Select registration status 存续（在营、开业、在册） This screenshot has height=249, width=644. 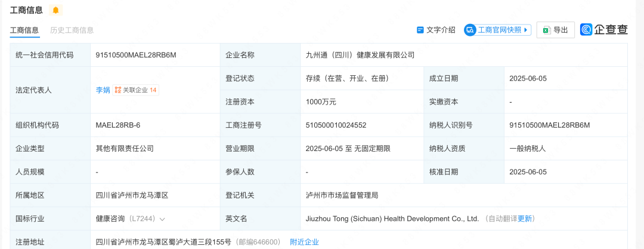[348, 79]
